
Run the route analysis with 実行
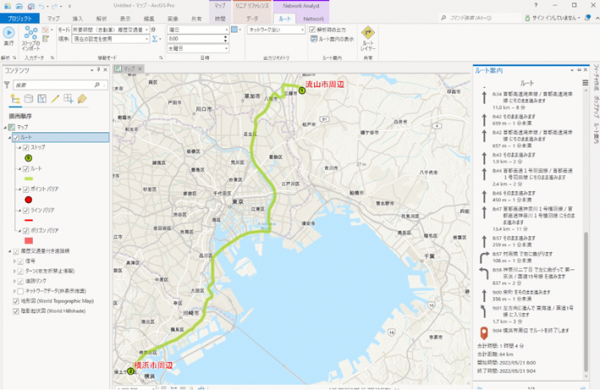pyautogui.click(x=9, y=36)
